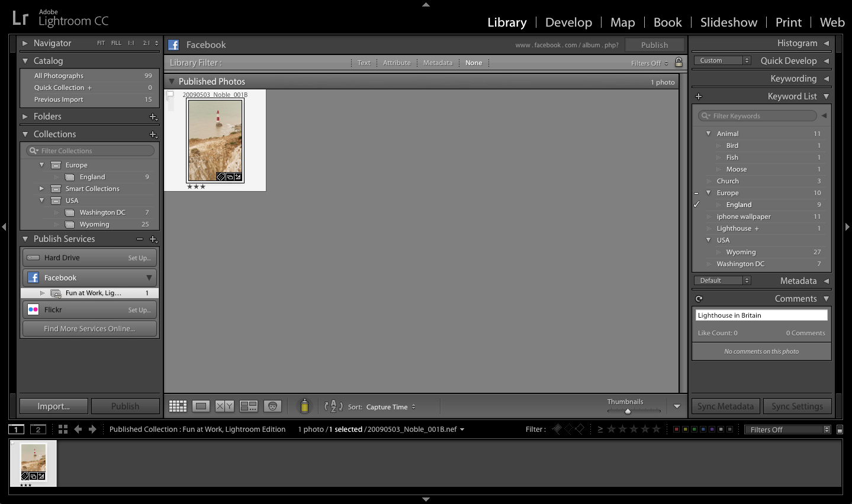Toggle the England keyword checkmark
The width and height of the screenshot is (852, 504).
[x=697, y=205]
